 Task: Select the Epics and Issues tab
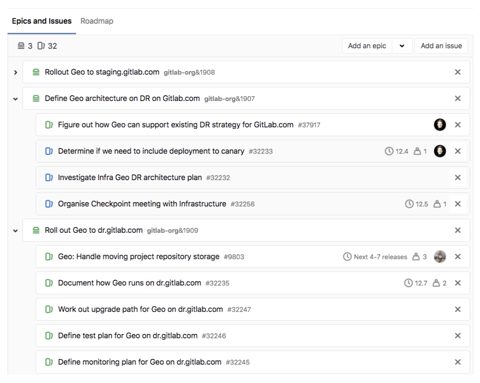[42, 21]
